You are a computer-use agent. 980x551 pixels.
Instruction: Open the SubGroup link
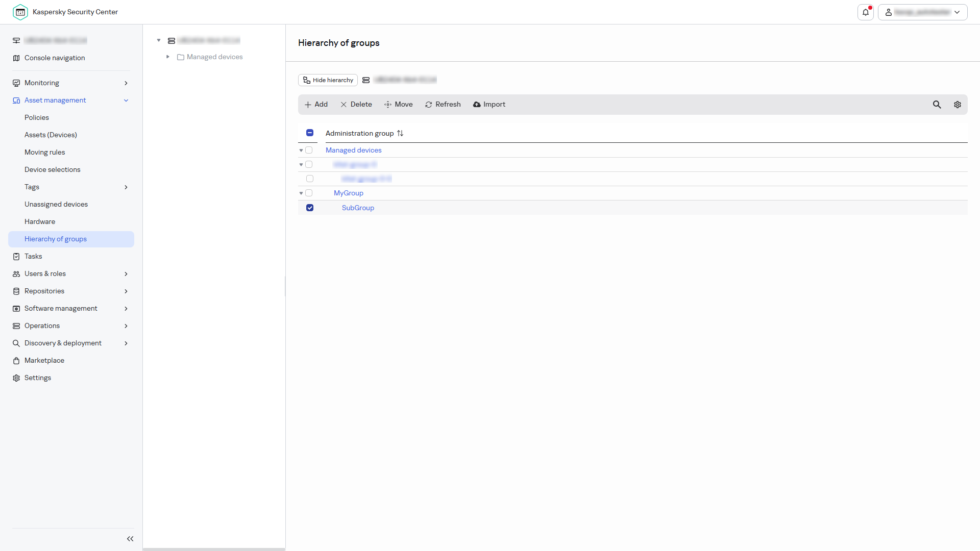coord(358,208)
